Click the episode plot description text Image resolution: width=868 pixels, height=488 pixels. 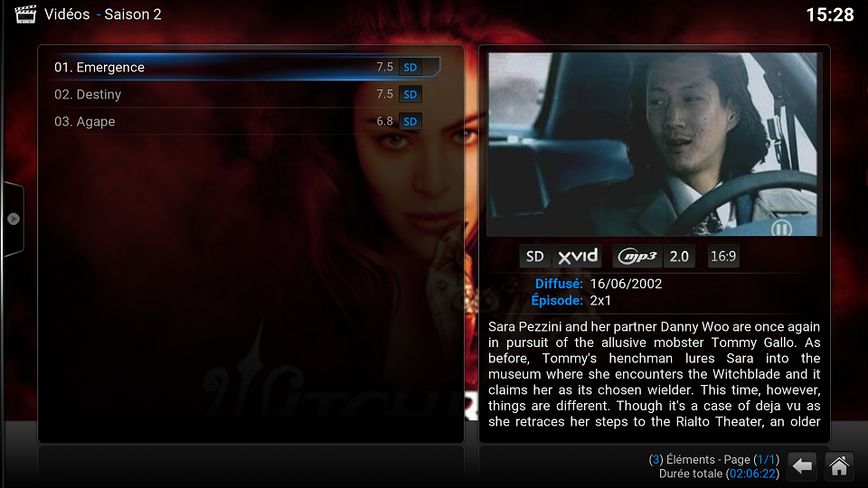coord(655,374)
